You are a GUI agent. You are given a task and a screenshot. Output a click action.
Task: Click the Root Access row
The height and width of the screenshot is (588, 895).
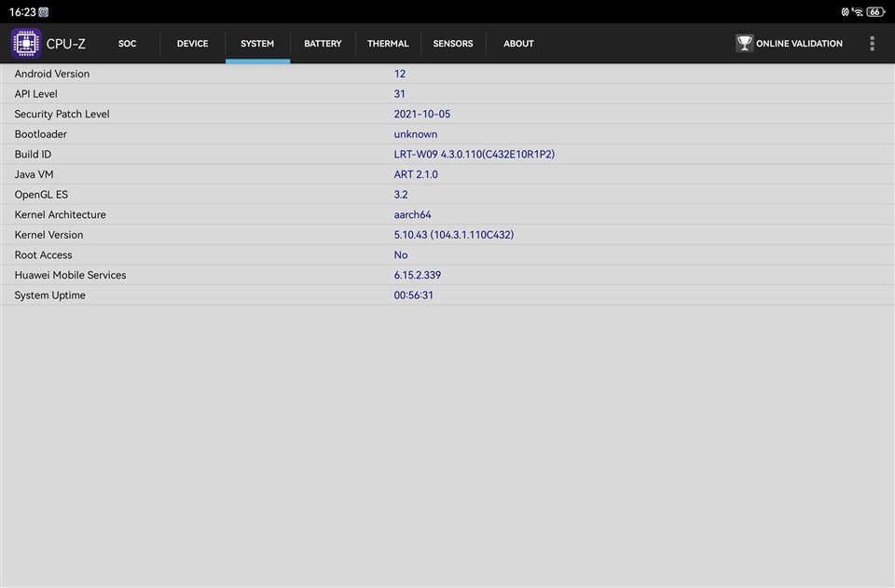447,255
